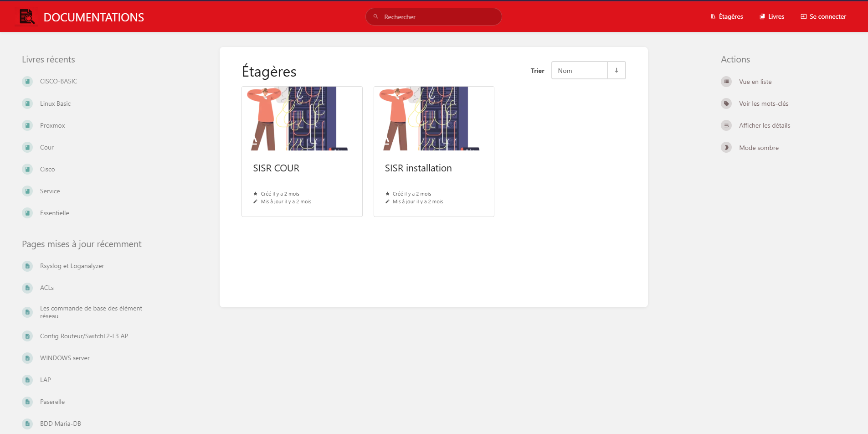The image size is (868, 434).
Task: Open the SISR installation shelf card
Action: 434,151
